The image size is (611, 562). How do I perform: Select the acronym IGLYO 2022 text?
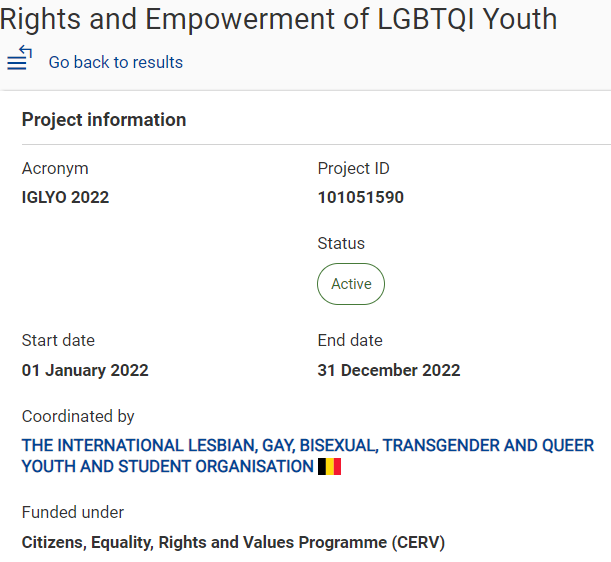(65, 197)
